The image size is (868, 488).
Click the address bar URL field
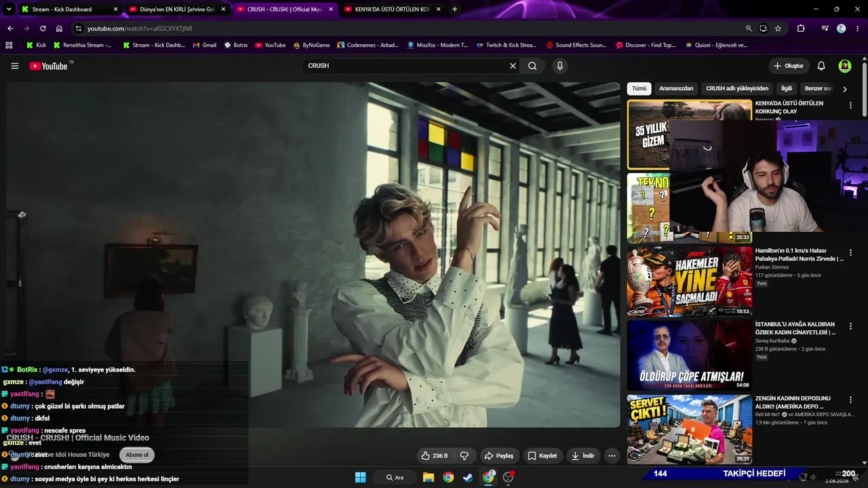tap(407, 28)
